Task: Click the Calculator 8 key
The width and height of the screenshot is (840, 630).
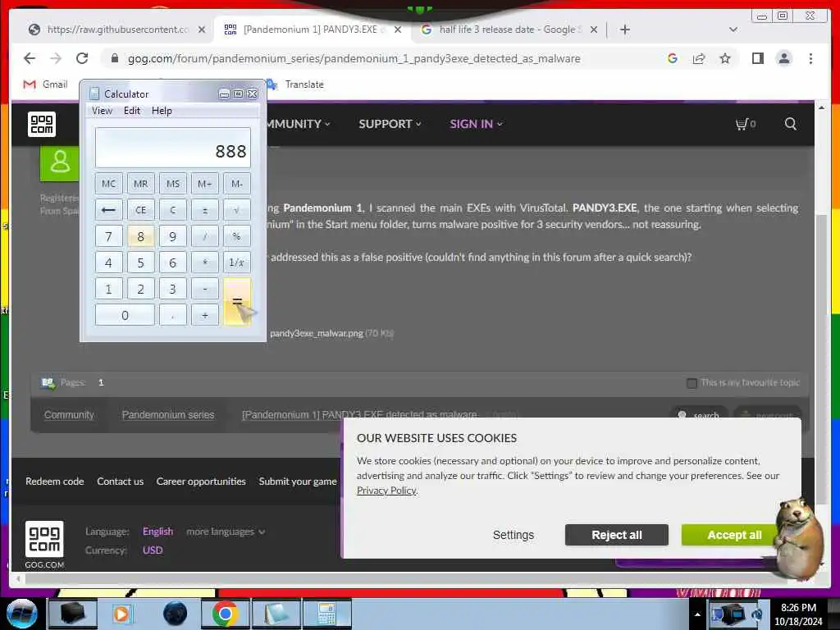Action: coord(141,236)
